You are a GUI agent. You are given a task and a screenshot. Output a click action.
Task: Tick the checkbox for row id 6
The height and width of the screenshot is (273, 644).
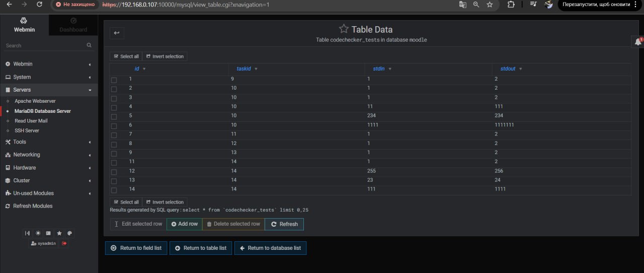(x=114, y=126)
